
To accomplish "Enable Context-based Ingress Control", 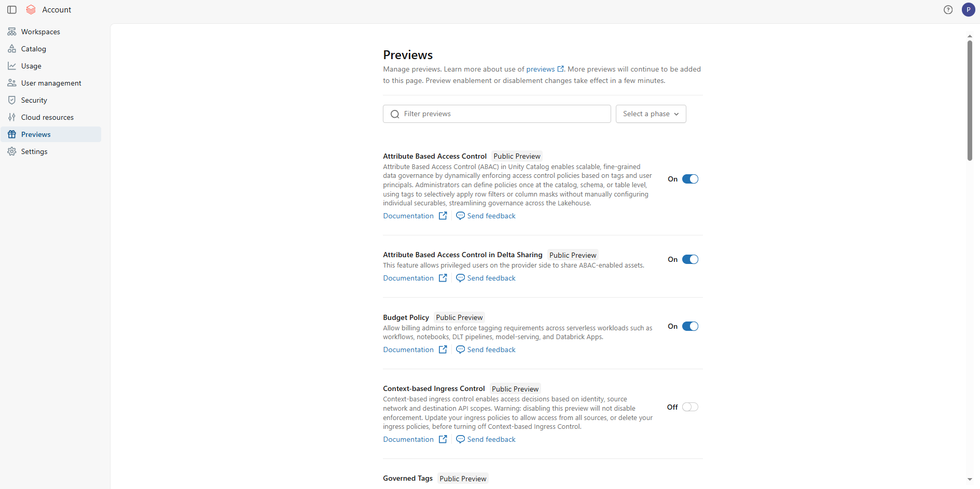I will click(690, 407).
